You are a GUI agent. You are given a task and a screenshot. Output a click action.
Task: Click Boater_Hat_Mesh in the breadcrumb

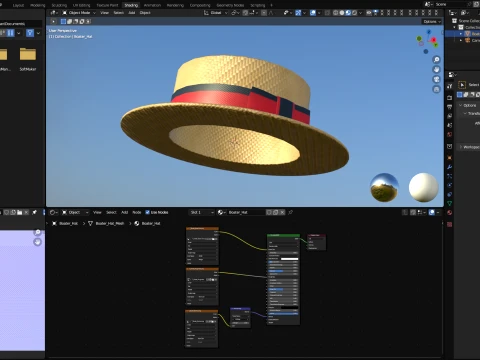pos(110,223)
